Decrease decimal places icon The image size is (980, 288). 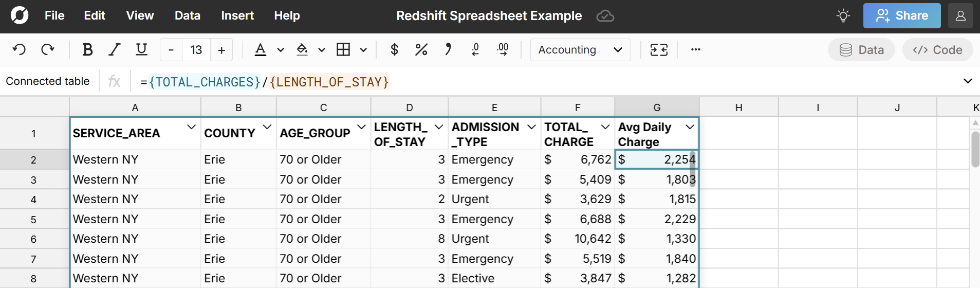tap(475, 50)
